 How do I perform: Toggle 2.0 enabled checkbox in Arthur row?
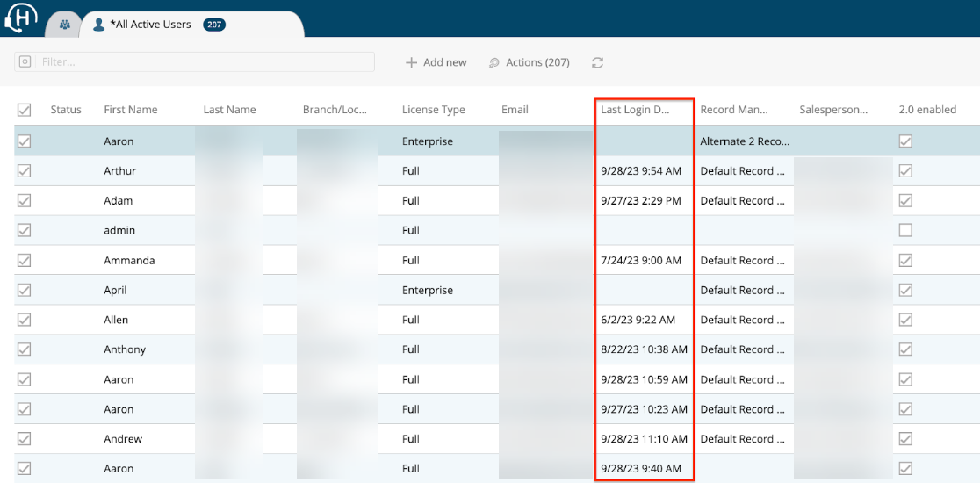(905, 170)
